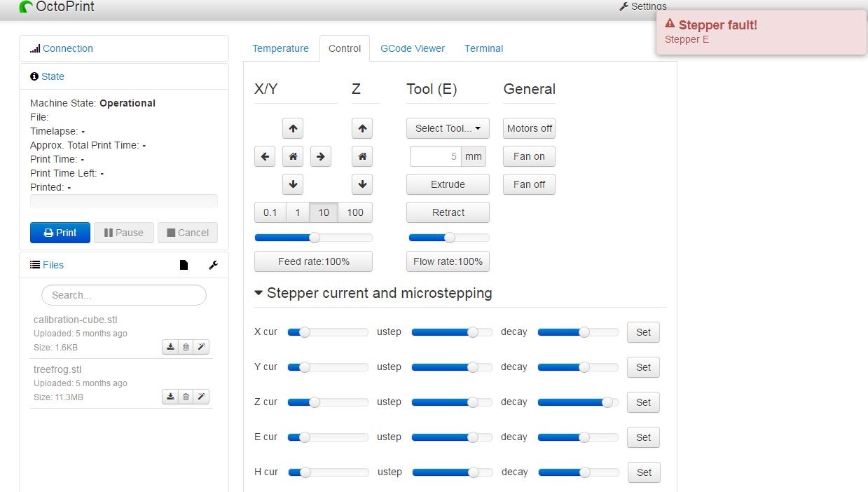868x492 pixels.
Task: Expand the Connection panel
Action: click(68, 48)
